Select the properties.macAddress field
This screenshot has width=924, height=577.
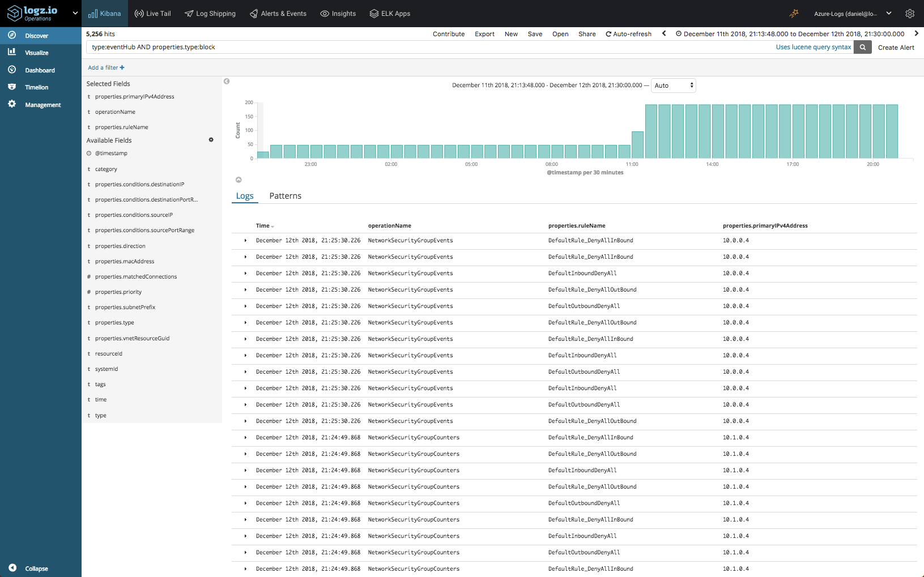tap(125, 262)
